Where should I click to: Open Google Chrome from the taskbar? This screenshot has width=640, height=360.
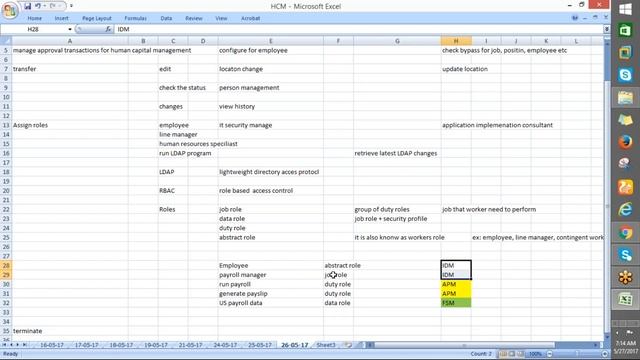(x=625, y=232)
